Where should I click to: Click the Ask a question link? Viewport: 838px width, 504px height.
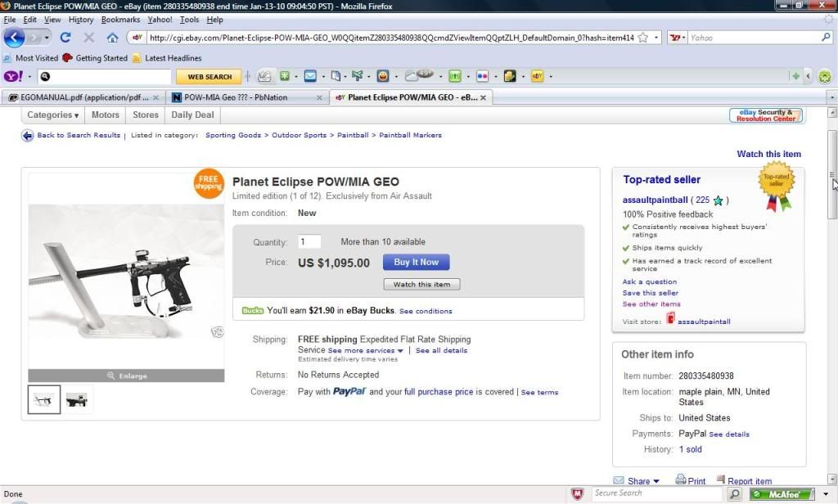tap(649, 281)
